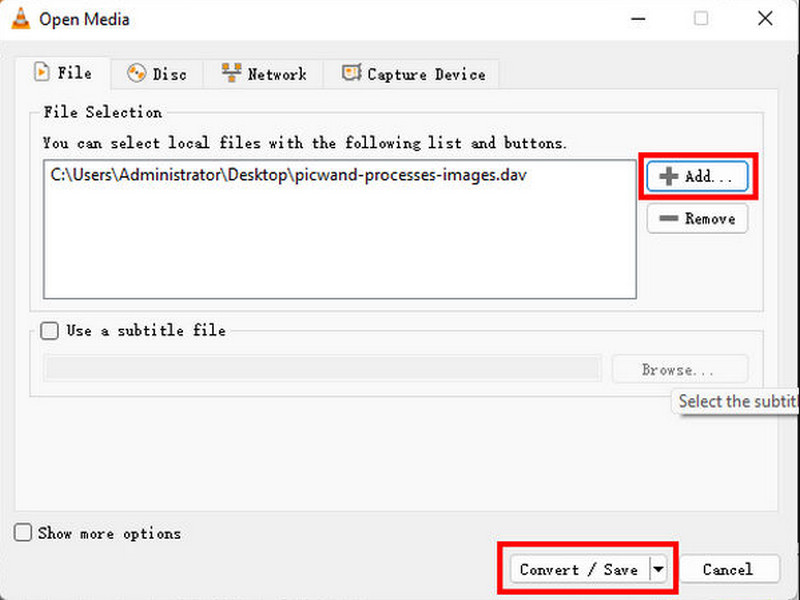Tick the Show more options checkbox

tap(23, 533)
